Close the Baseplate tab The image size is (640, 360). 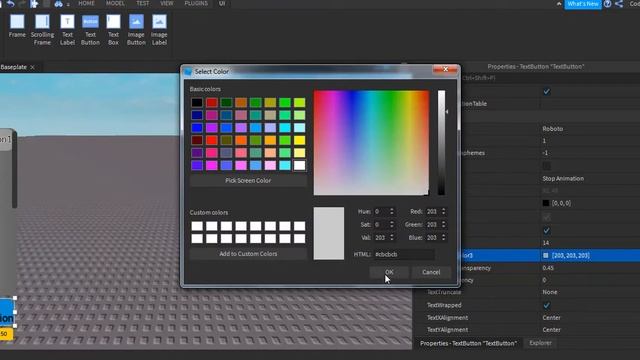[33, 67]
